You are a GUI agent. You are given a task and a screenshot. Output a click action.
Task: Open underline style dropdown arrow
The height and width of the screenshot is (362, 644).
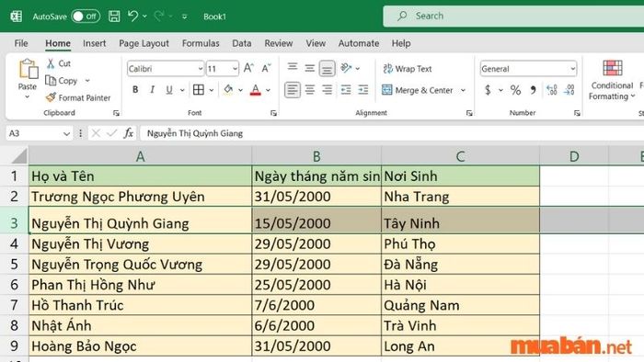182,90
